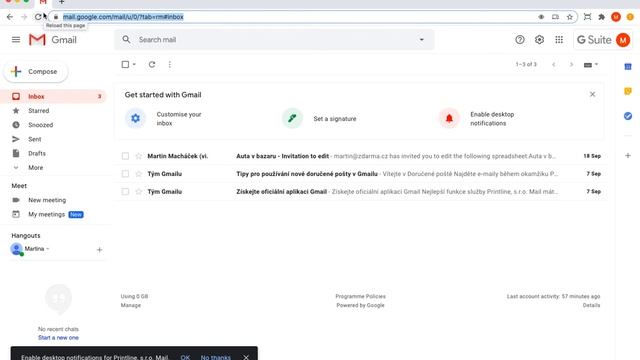
Task: Select checkbox for Martin Macháček email
Action: [x=125, y=156]
